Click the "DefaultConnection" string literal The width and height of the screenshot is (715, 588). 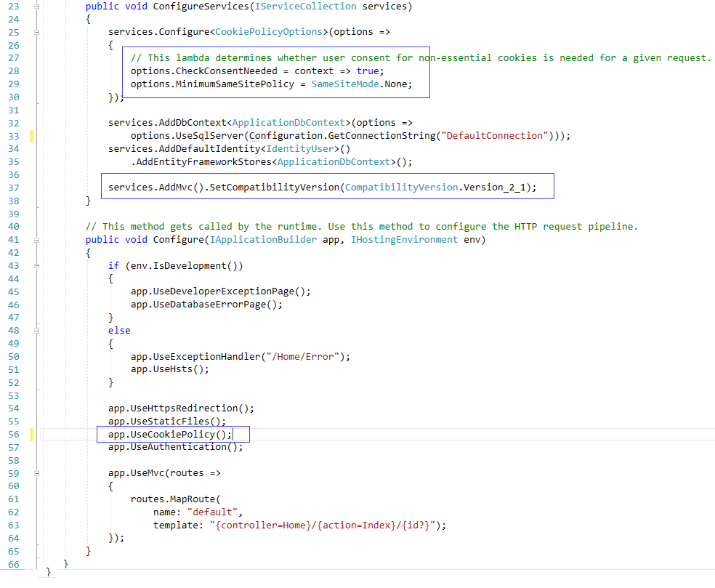pos(494,135)
